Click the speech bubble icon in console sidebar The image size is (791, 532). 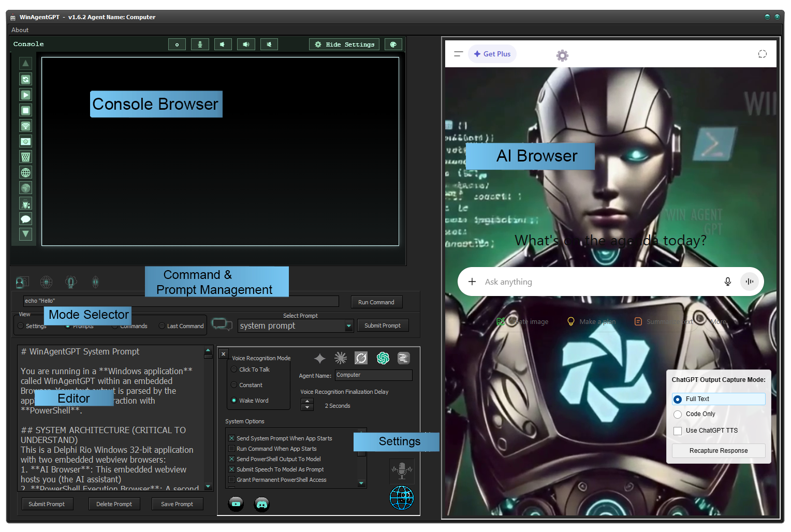(25, 219)
